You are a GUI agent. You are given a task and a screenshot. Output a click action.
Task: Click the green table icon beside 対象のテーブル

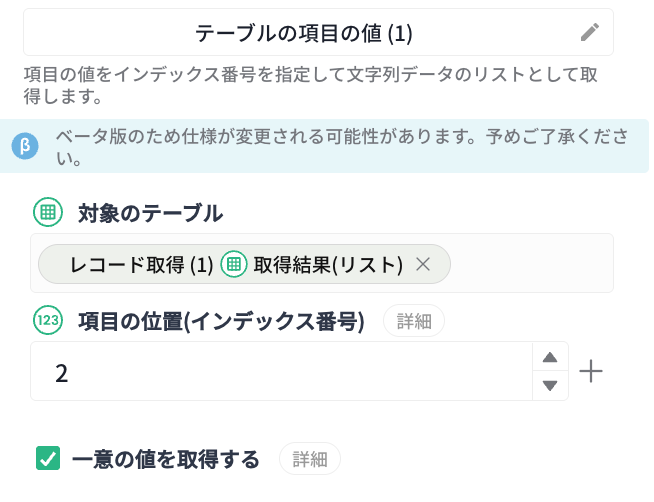tap(47, 212)
